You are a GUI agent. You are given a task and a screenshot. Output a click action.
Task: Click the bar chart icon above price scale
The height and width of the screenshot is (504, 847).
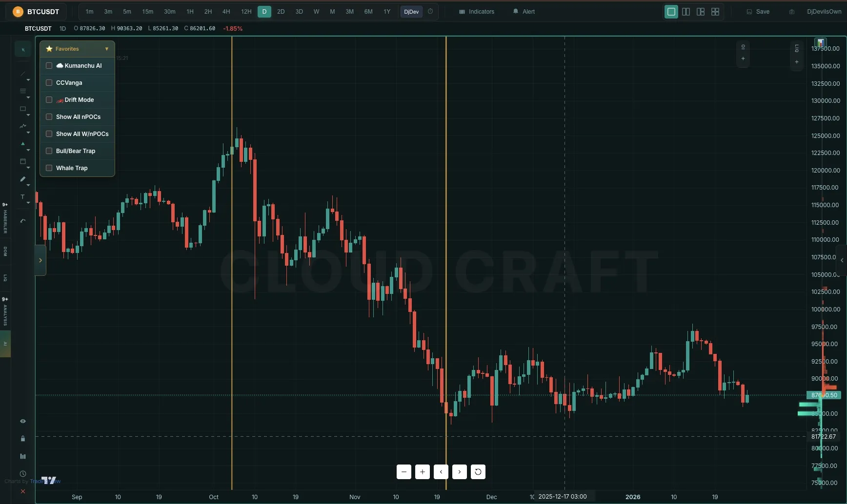(x=821, y=42)
